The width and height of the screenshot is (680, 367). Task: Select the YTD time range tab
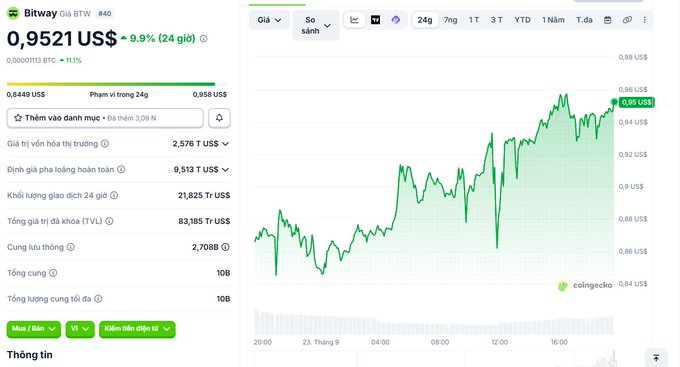523,20
